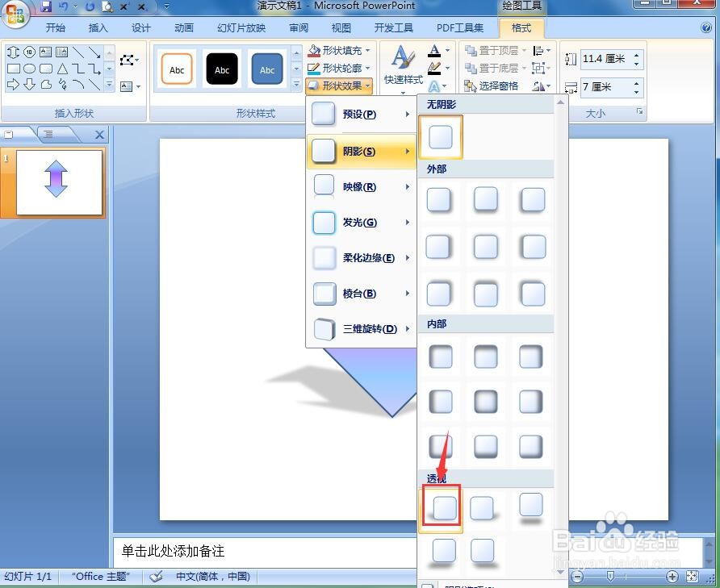Screen dimensions: 720x588
Task: Click zoom out minus button
Action: tap(578, 577)
